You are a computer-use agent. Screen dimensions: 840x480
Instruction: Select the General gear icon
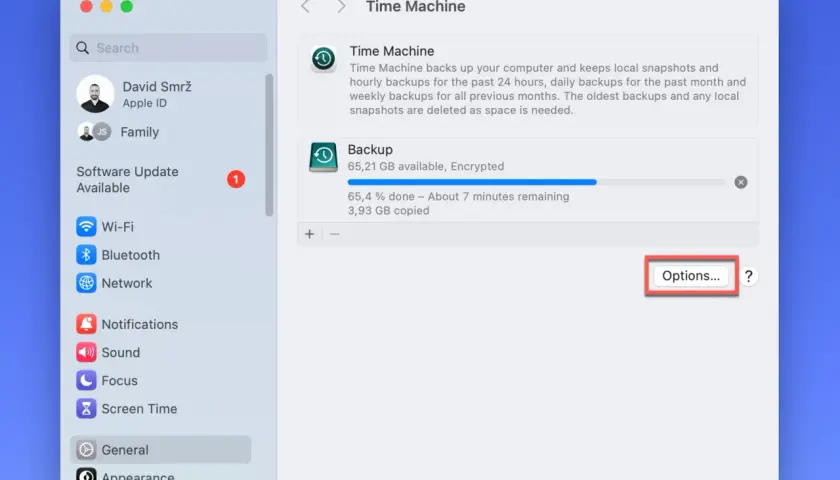pos(86,450)
